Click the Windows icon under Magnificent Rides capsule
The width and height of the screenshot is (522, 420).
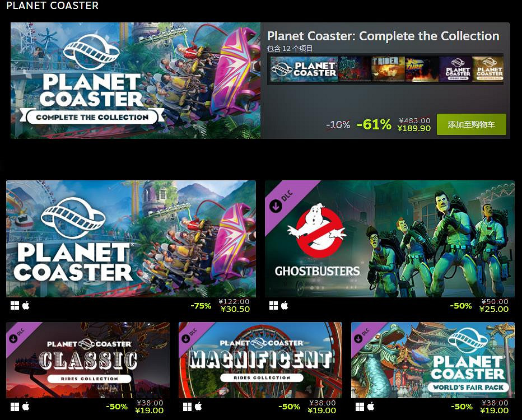(x=187, y=407)
